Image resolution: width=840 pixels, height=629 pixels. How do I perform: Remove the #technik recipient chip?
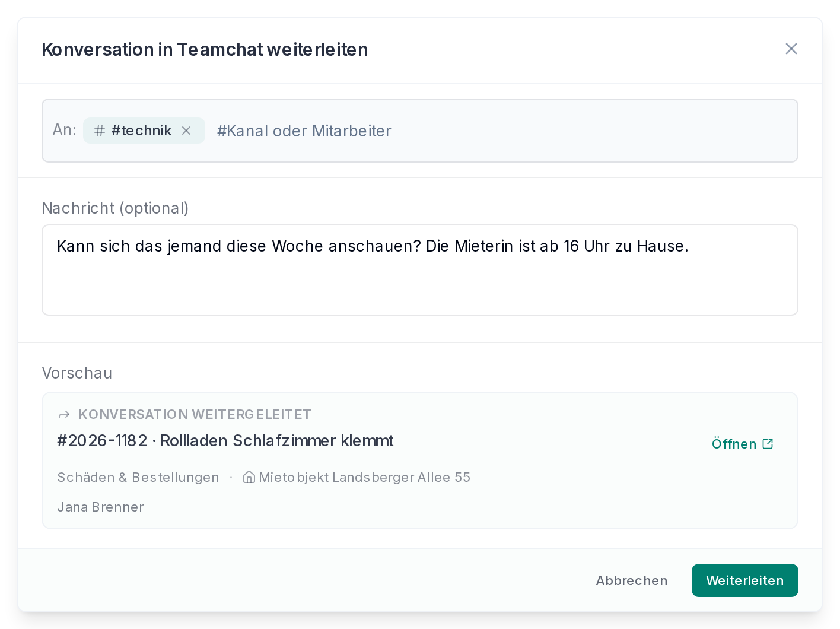[186, 131]
